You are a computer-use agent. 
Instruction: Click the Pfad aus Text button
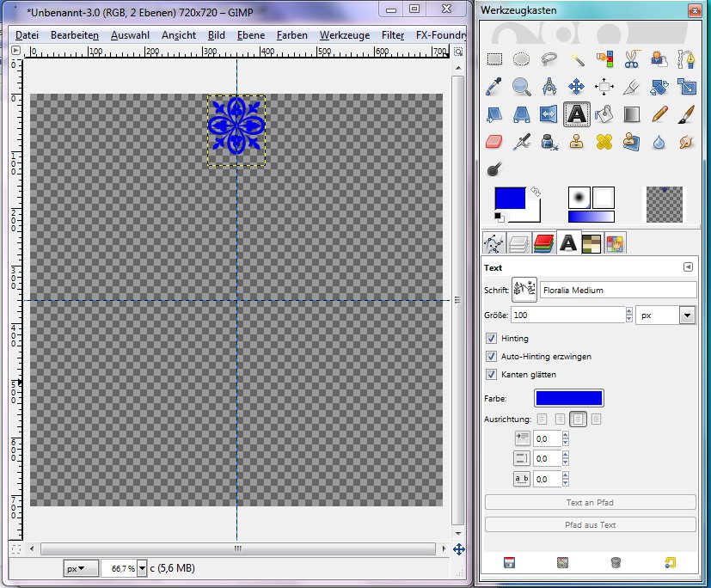pos(590,524)
